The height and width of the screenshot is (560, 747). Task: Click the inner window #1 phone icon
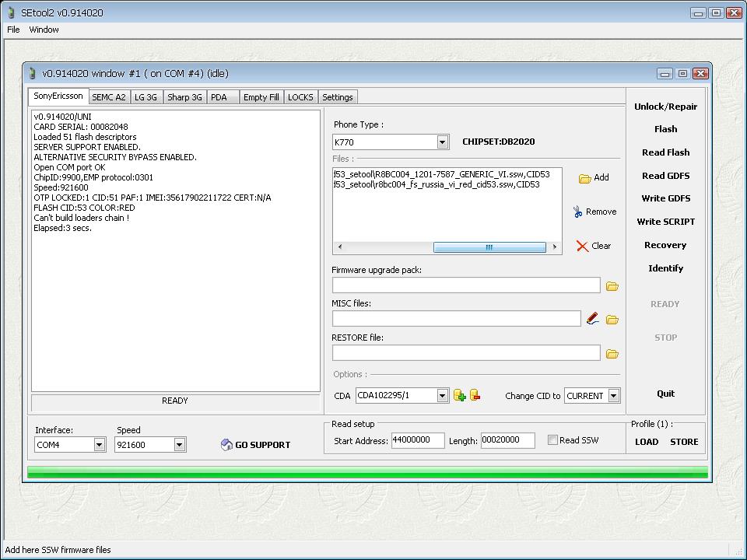33,73
